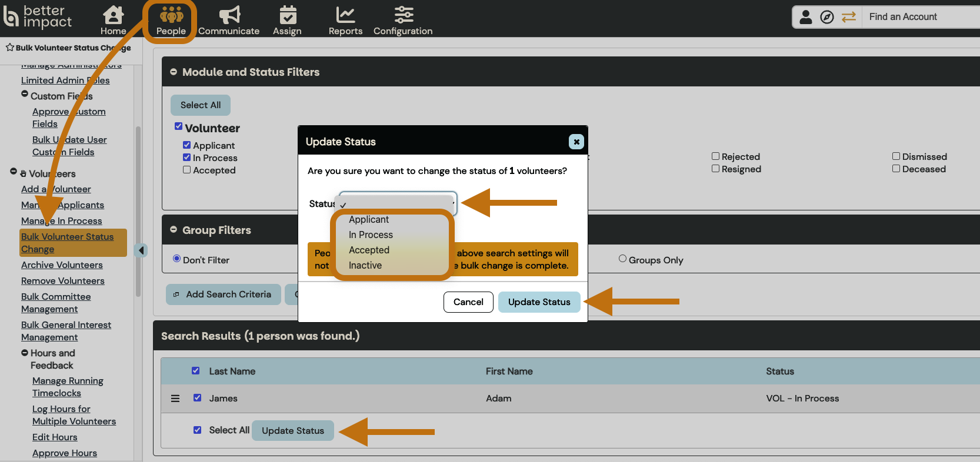Viewport: 980px width, 462px height.
Task: Click the user profile icon
Action: tap(806, 17)
